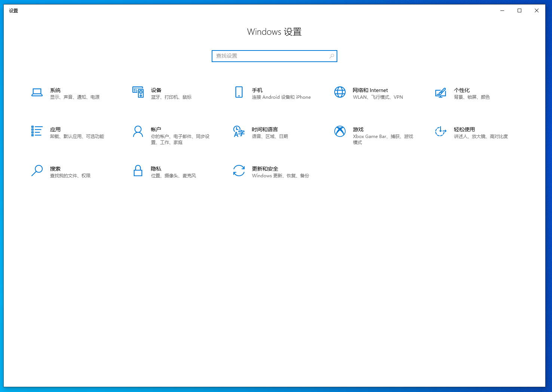The image size is (552, 392).
Task: Open the 帐户 person icon
Action: (138, 131)
